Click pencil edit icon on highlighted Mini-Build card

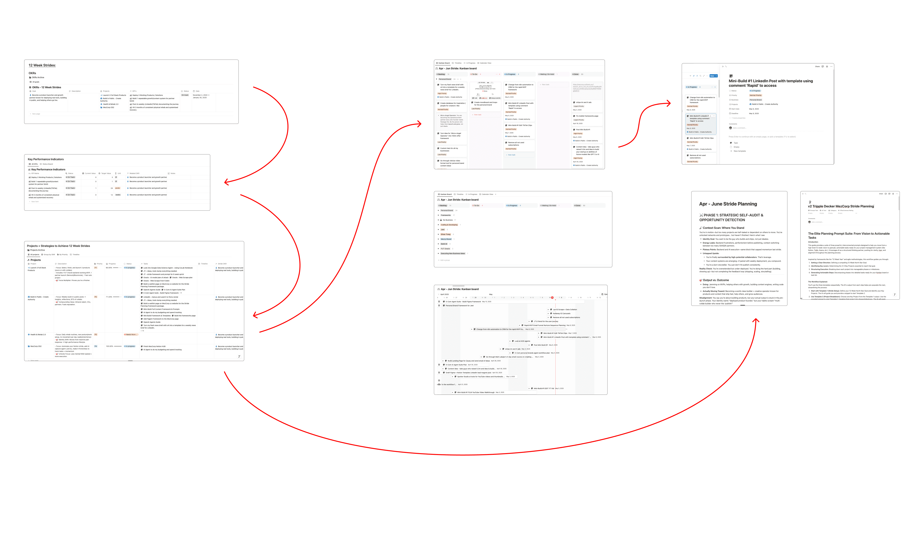[x=711, y=116]
